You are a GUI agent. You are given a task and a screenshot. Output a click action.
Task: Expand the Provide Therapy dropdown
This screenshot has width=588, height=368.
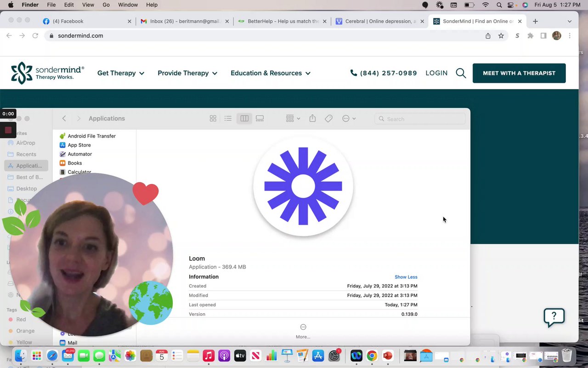tap(187, 73)
